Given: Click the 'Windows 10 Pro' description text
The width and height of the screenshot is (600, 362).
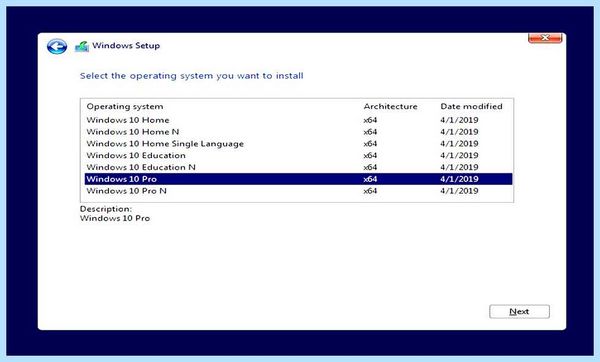Looking at the screenshot, I should (115, 219).
